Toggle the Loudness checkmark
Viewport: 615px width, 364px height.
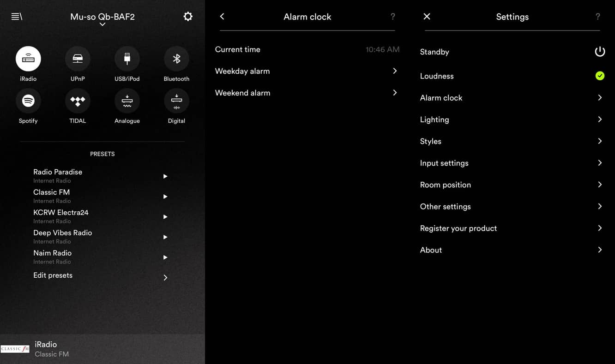pyautogui.click(x=600, y=76)
